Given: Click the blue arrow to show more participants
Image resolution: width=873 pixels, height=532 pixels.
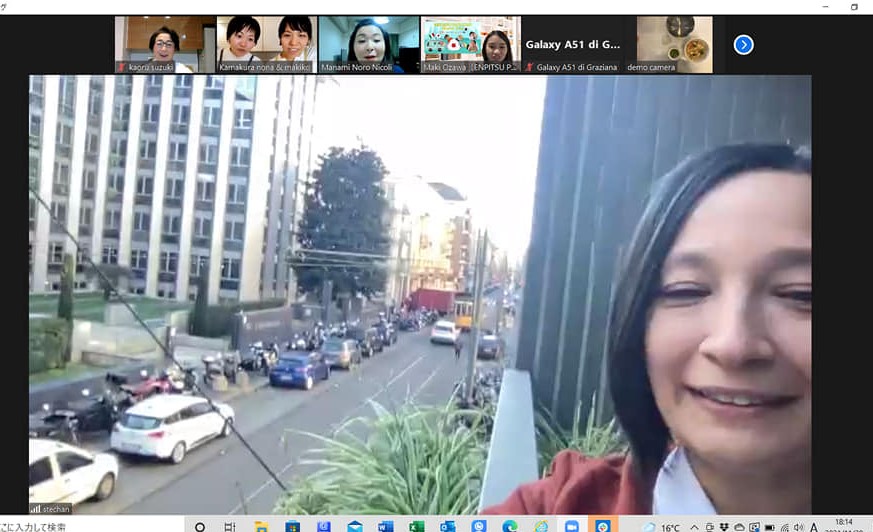Looking at the screenshot, I should pyautogui.click(x=743, y=45).
